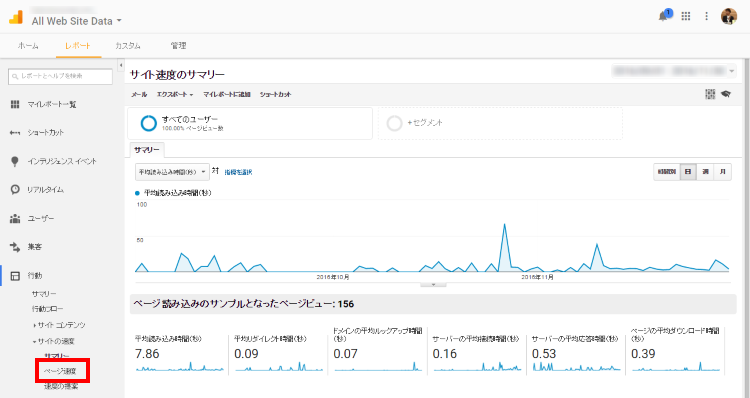Click the page scrollbar on the right edge
Viewport: 750px width, 398px height.
(x=746, y=229)
